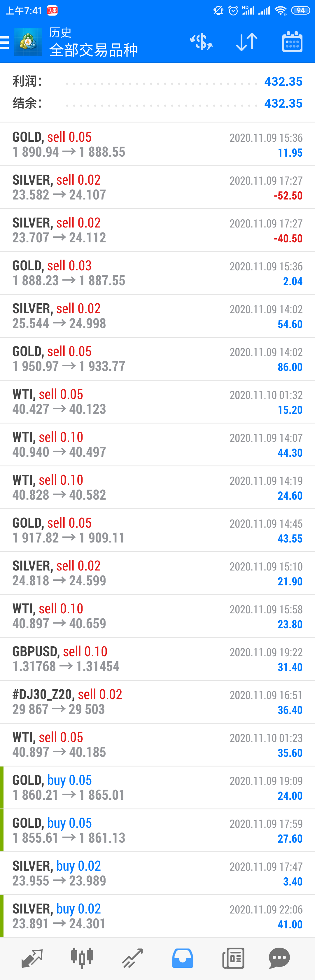The image size is (315, 980).
Task: Tap the 全部交易品种 title text
Action: (x=94, y=50)
